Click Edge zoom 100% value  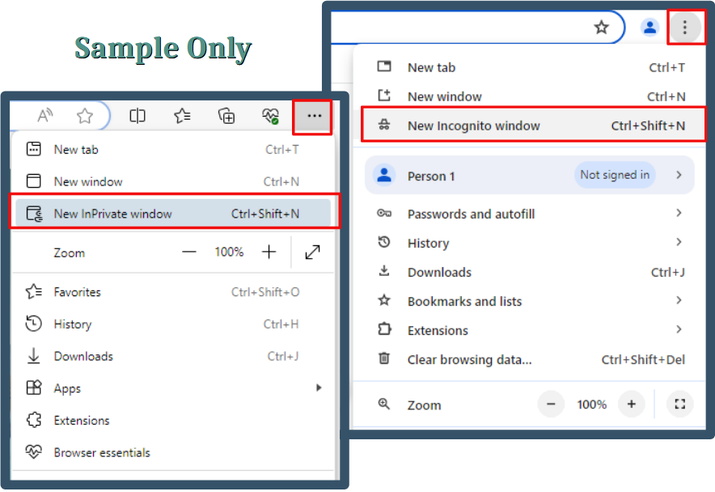point(229,252)
